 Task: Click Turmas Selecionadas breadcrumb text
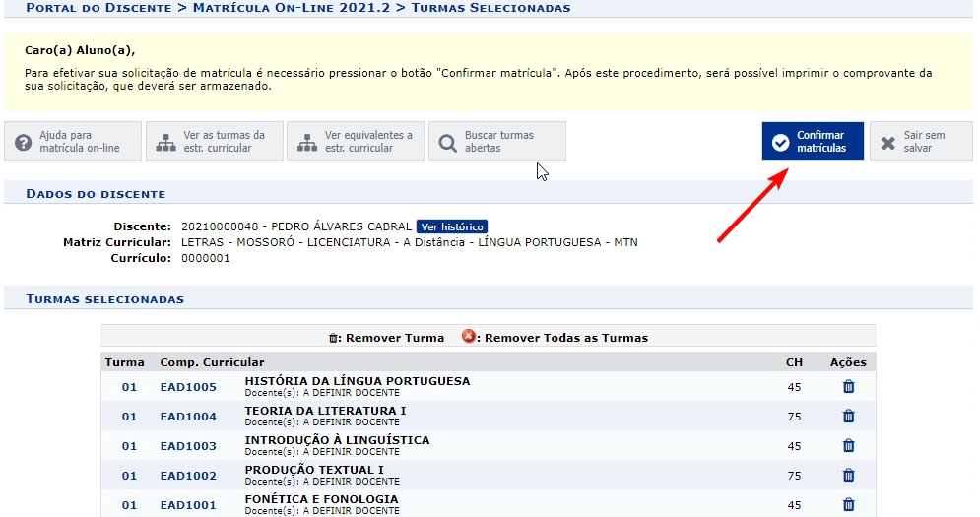490,8
